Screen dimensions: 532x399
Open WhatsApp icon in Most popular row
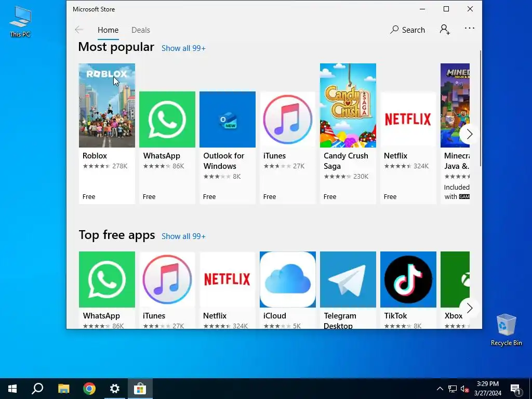pos(167,119)
